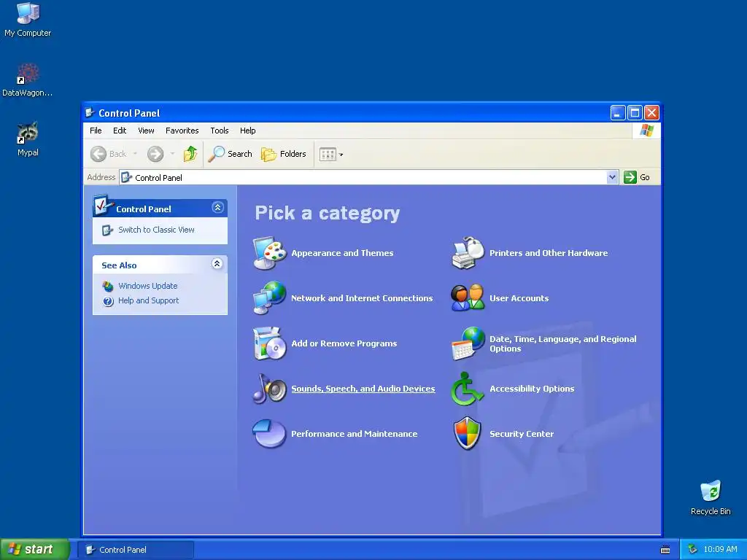Click the Performance and Maintenance link

355,434
